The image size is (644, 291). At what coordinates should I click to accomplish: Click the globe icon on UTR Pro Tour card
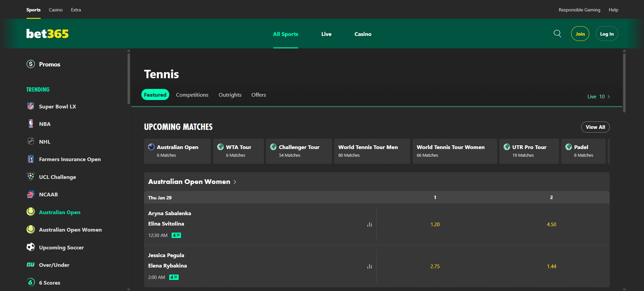pos(507,147)
